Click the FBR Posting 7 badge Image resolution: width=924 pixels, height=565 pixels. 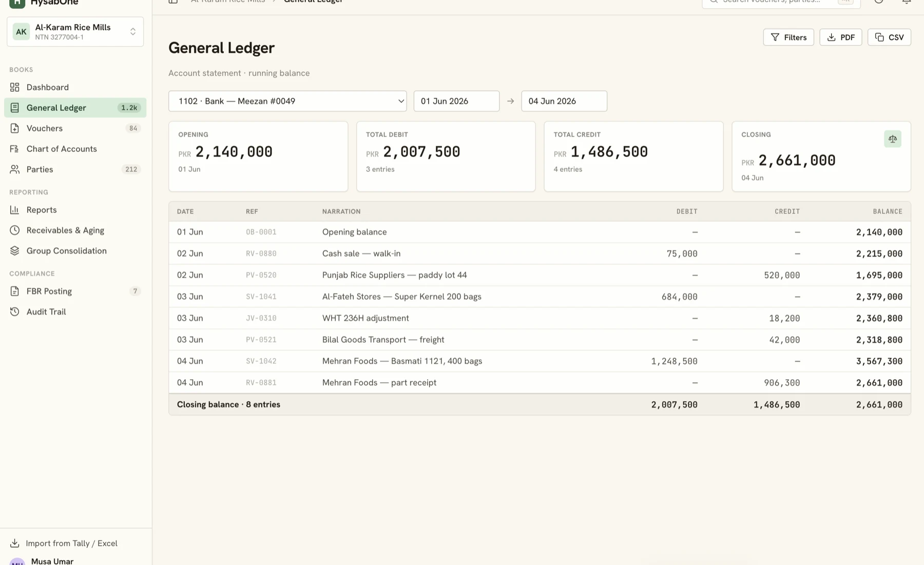135,291
